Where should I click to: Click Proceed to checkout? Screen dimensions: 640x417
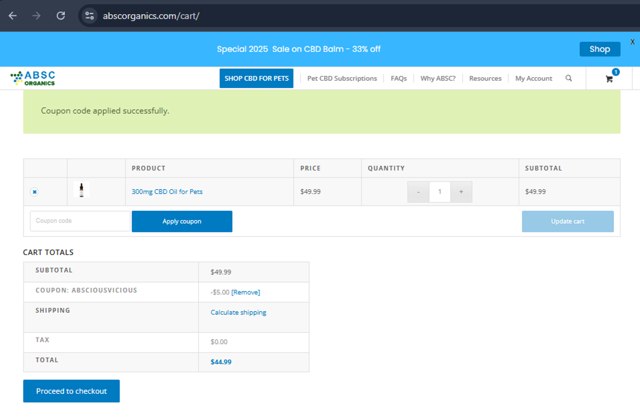tap(71, 391)
